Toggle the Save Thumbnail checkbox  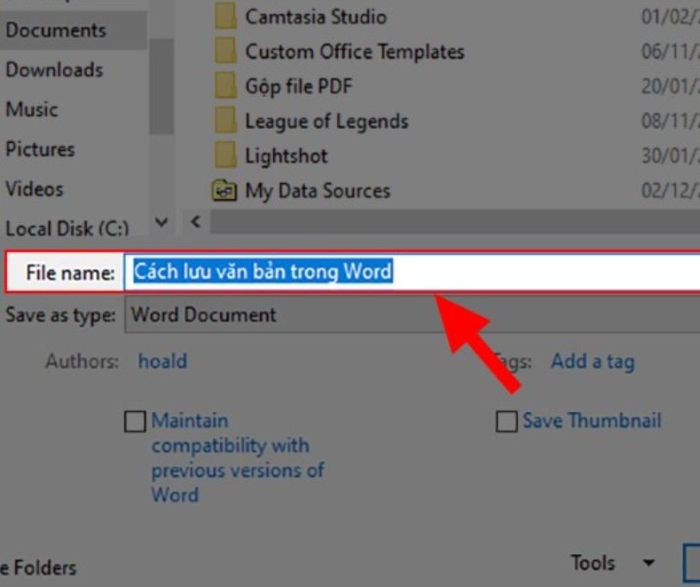pos(507,422)
